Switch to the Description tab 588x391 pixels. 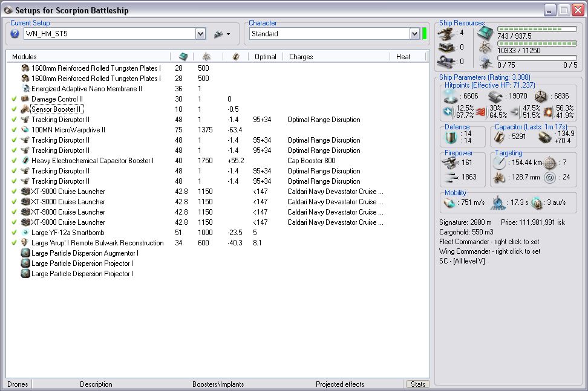coord(96,384)
